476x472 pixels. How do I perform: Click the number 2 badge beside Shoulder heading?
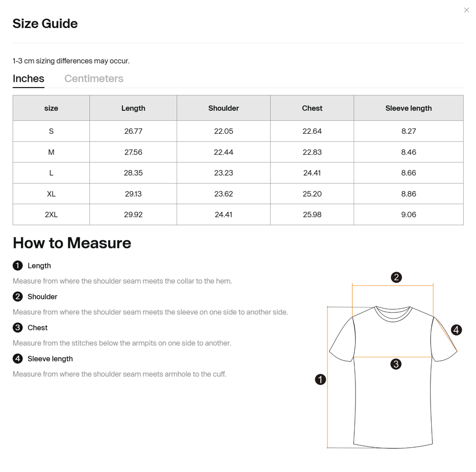click(x=18, y=296)
